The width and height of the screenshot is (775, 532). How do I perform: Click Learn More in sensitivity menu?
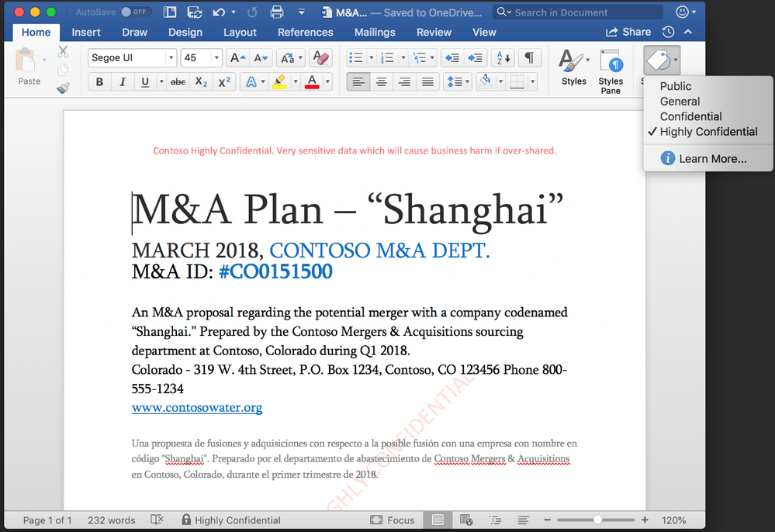click(x=708, y=158)
